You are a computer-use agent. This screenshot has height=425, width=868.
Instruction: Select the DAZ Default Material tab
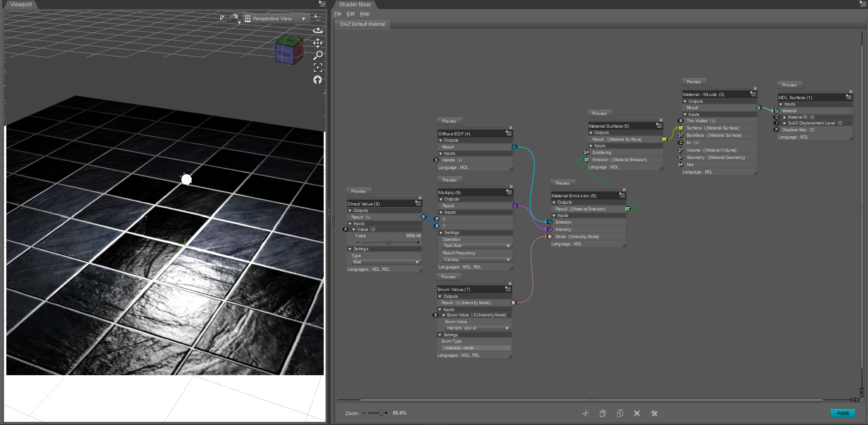point(363,24)
